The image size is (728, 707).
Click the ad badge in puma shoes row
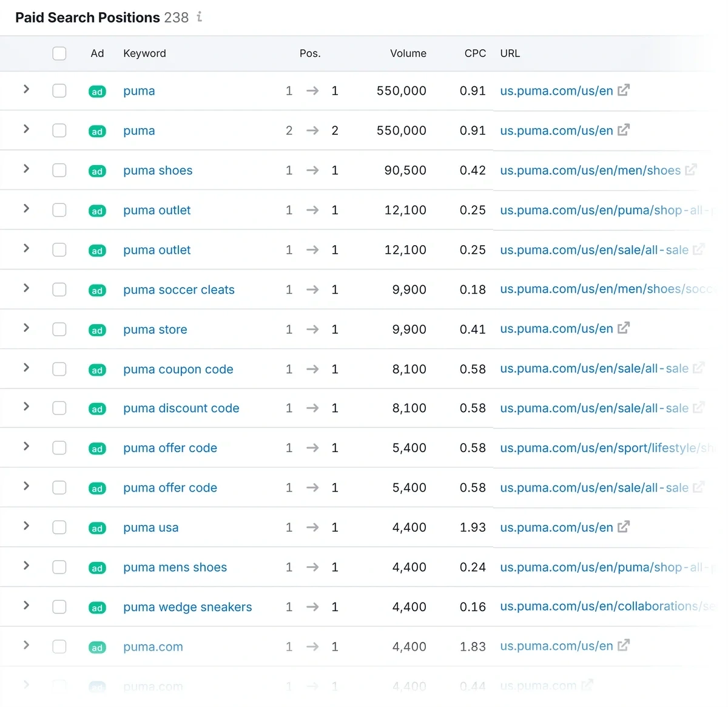pos(97,171)
